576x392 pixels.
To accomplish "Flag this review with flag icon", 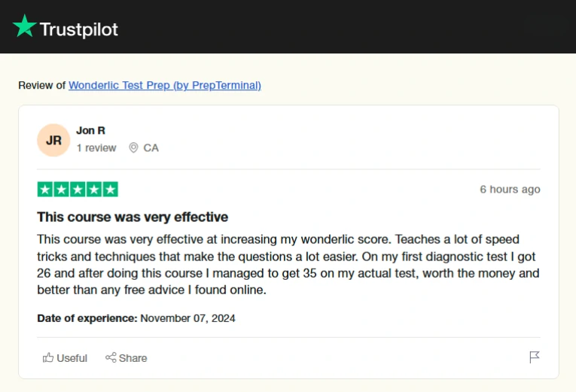I will pos(535,357).
